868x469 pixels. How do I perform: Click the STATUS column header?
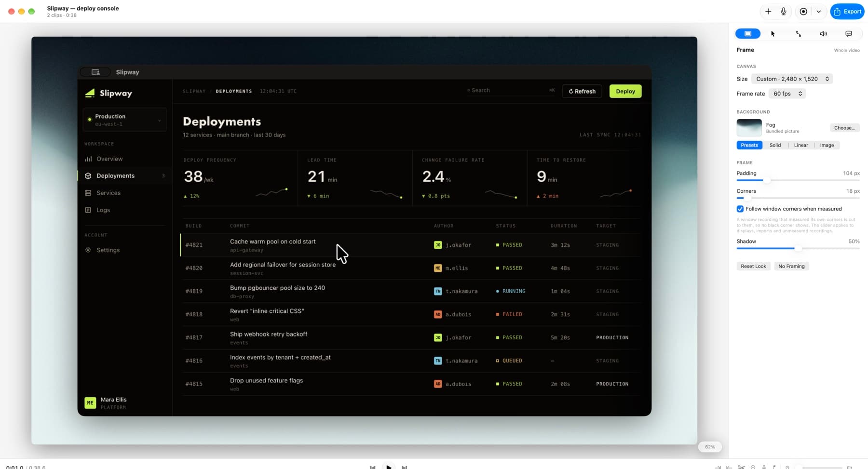pos(506,226)
